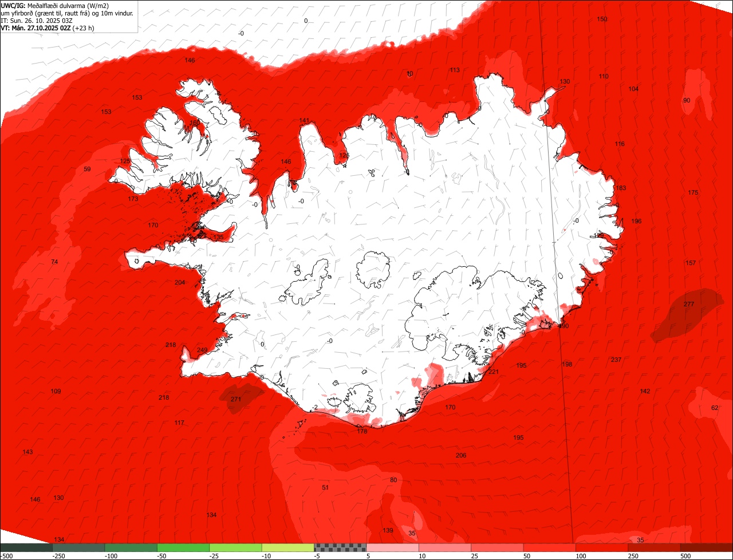Screen dimensions: 733x560
Task: Select the bright red swatch between 100 and 250
Action: coord(602,548)
